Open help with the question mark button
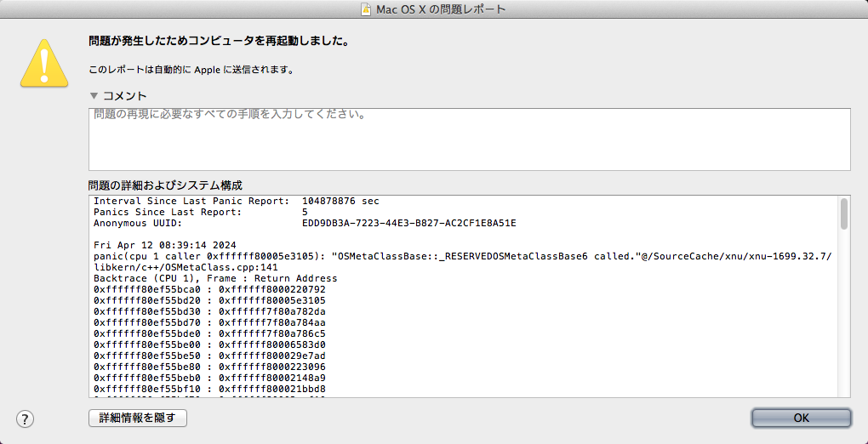Viewport: 868px width, 444px height. coord(25,418)
